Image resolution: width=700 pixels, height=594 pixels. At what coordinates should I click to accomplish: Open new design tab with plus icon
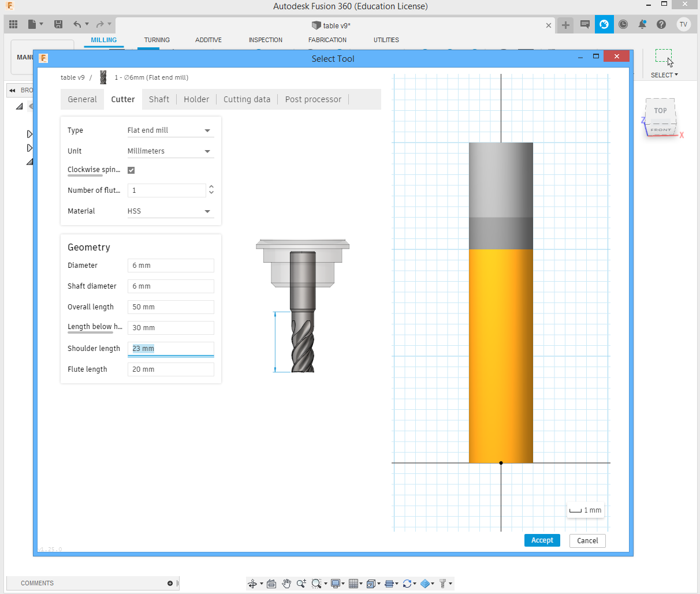coord(565,25)
